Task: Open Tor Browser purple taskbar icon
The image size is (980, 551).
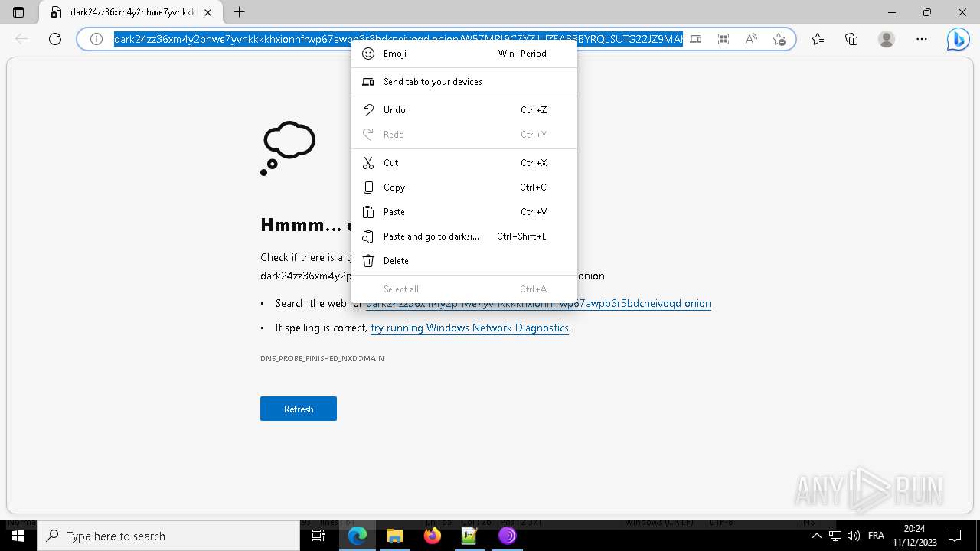Action: click(x=507, y=536)
